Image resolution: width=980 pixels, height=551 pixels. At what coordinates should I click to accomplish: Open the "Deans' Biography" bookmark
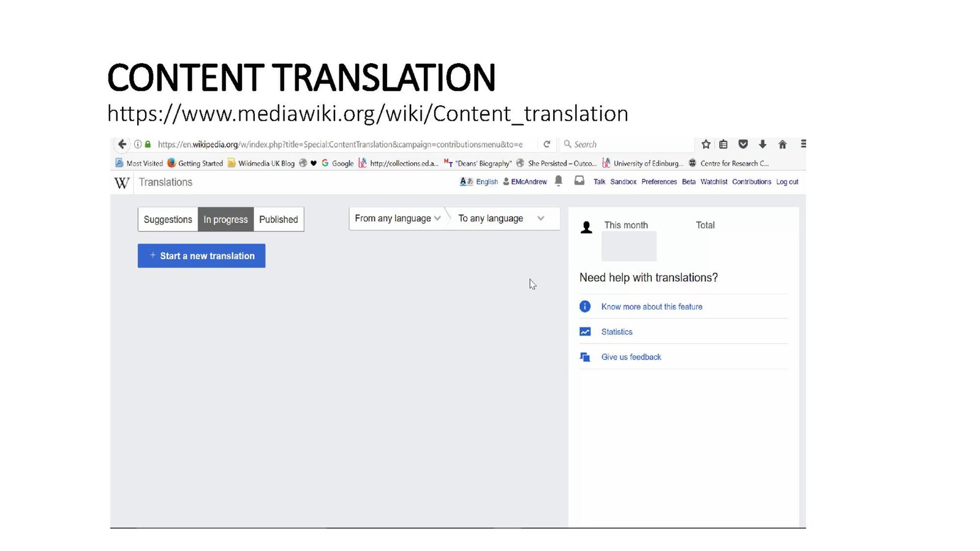478,163
